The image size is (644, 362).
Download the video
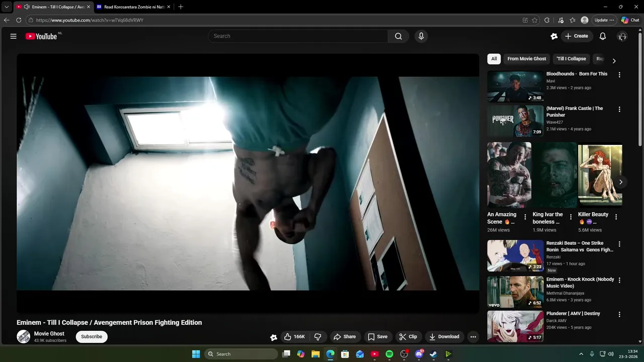[444, 337]
